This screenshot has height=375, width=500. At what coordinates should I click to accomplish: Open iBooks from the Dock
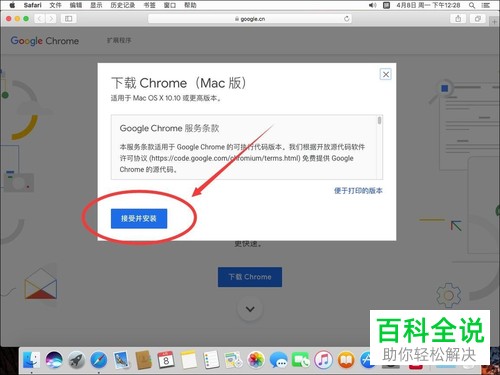(x=346, y=360)
